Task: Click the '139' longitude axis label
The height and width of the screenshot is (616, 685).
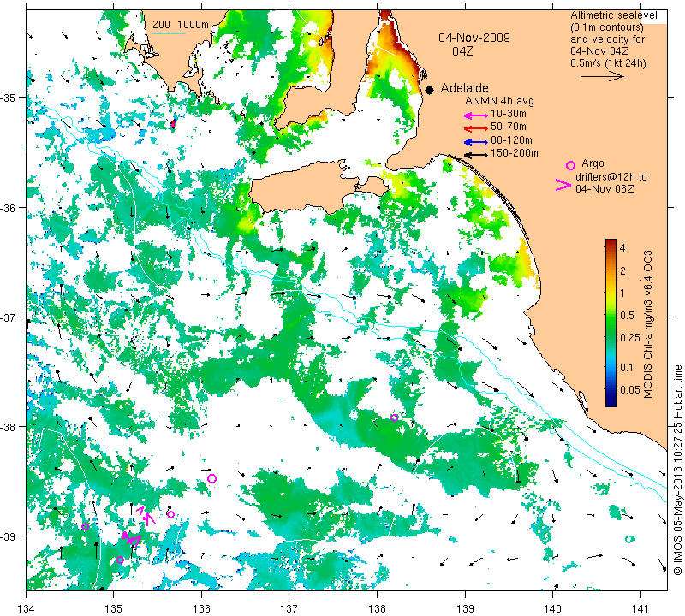Action: click(465, 608)
